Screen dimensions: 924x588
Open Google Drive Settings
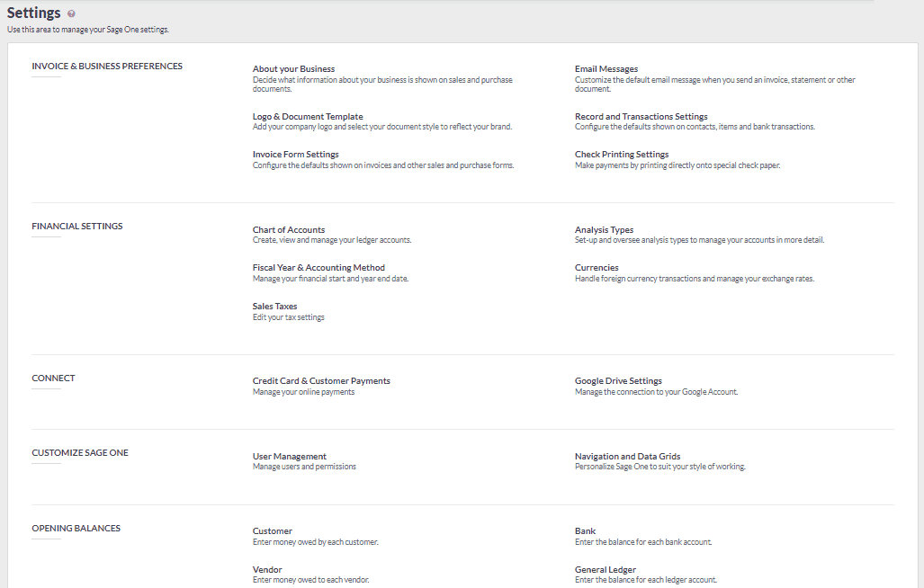[617, 380]
